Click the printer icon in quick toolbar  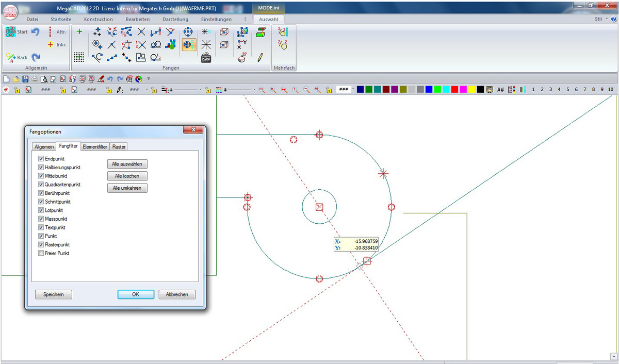35,79
